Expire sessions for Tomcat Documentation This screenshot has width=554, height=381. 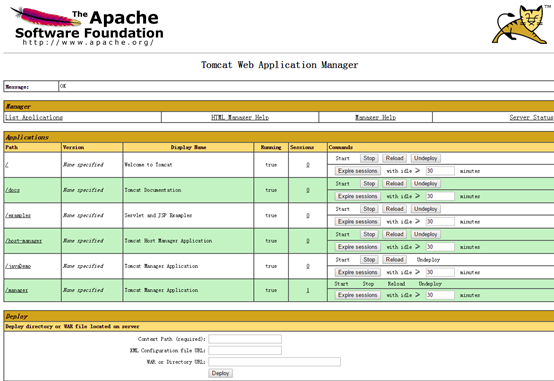[x=358, y=196]
